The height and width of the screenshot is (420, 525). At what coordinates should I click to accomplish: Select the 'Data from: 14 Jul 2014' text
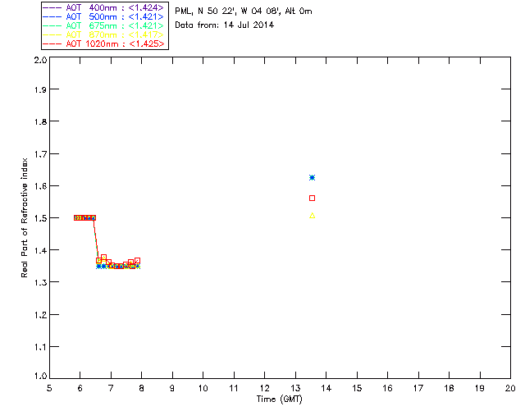click(224, 25)
